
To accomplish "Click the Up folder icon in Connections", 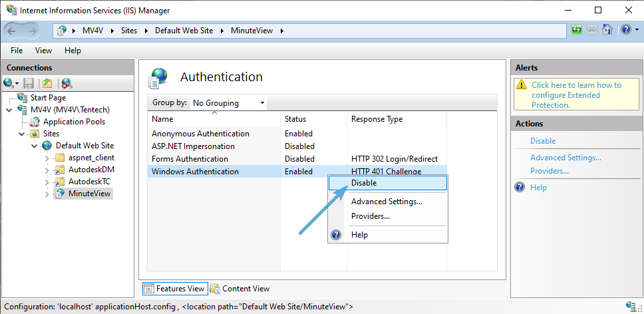I will (x=47, y=83).
